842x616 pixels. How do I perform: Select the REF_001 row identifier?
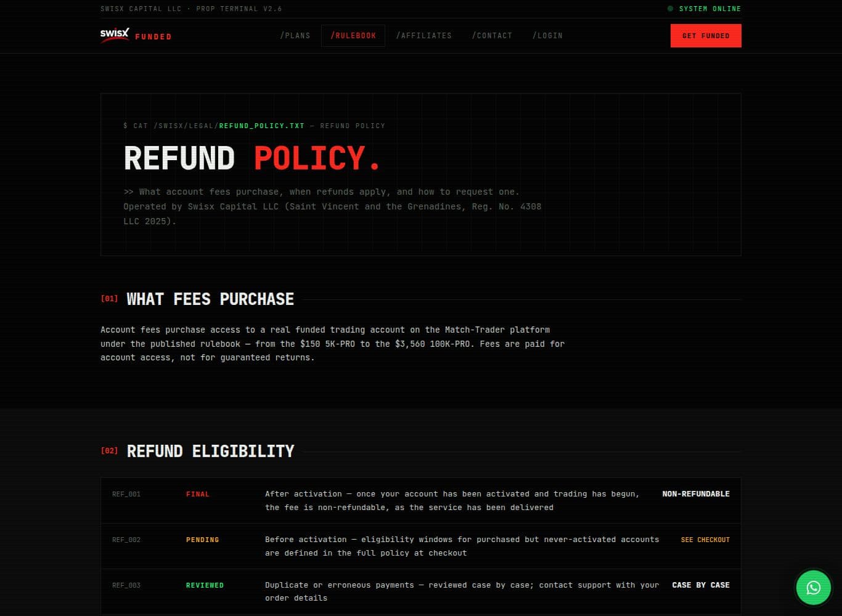[x=126, y=494]
